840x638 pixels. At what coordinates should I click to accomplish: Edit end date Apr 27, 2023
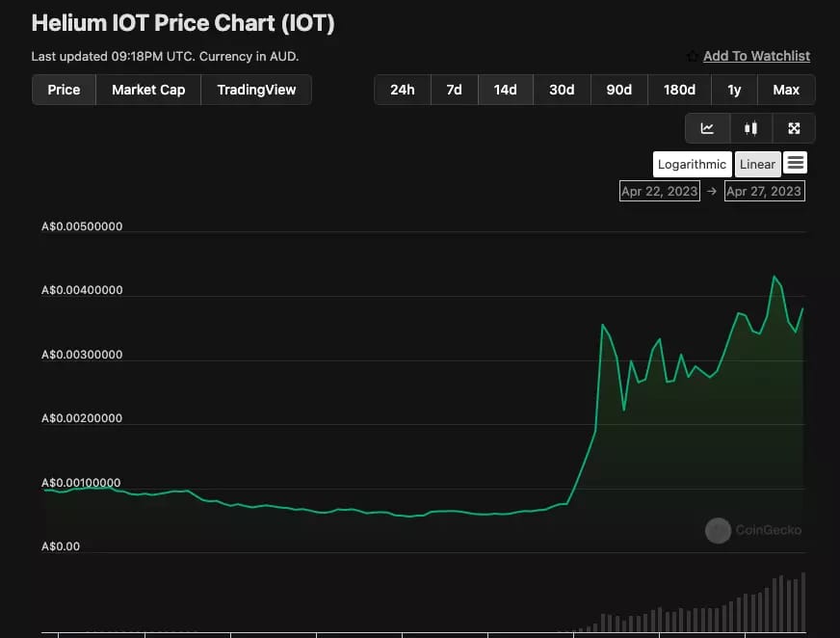[x=765, y=191]
